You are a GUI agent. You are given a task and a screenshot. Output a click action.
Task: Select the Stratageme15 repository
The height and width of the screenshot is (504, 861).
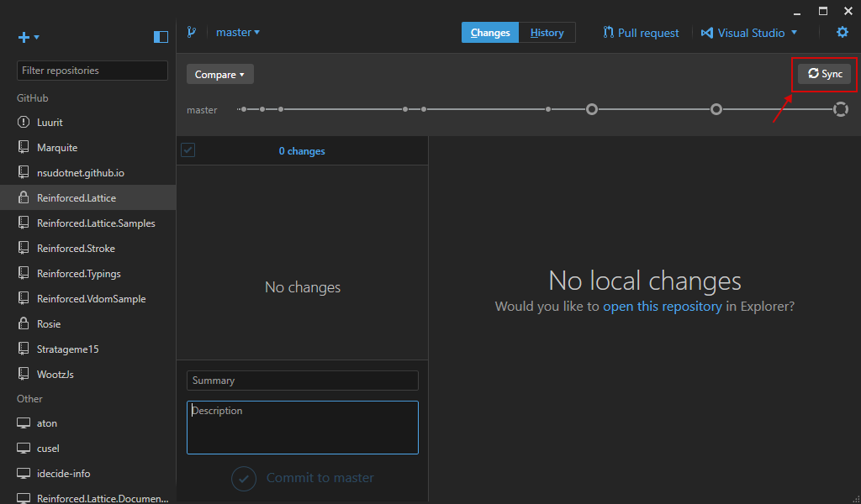tap(87, 349)
